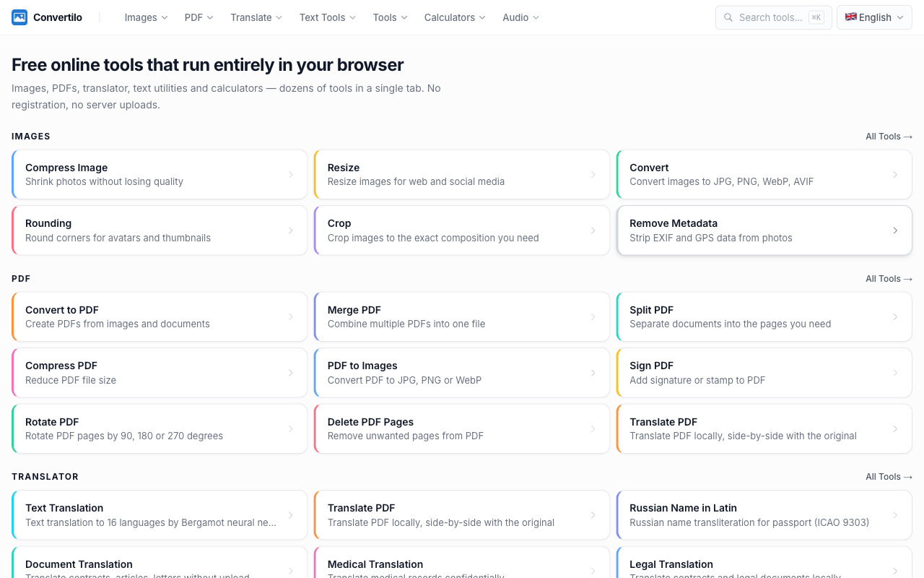Viewport: 924px width, 578px height.
Task: Click the chevron arrow on Delete PDF Pages card
Action: [x=593, y=428]
